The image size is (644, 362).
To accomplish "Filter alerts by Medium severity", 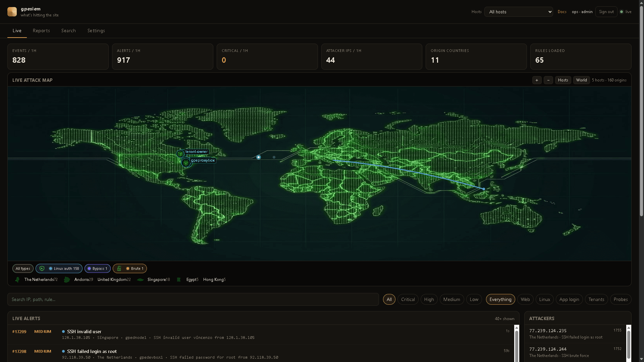I will 452,299.
